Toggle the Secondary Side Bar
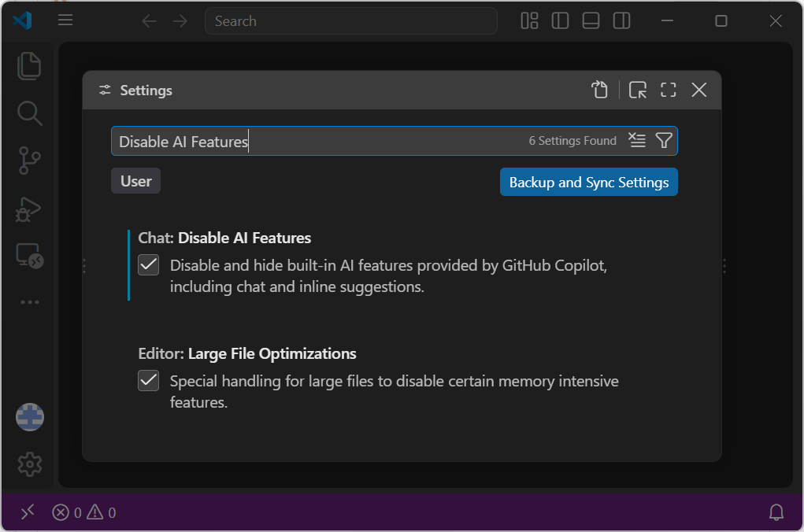 pos(621,21)
